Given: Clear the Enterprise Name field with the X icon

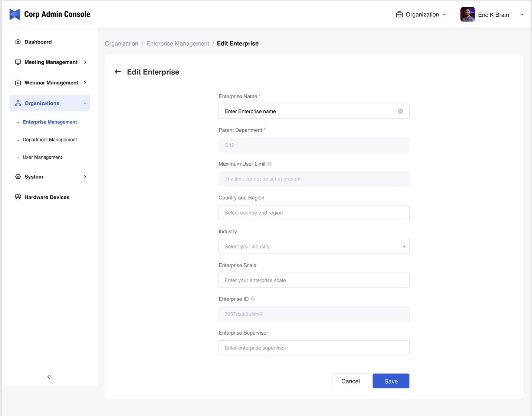Looking at the screenshot, I should pyautogui.click(x=400, y=111).
